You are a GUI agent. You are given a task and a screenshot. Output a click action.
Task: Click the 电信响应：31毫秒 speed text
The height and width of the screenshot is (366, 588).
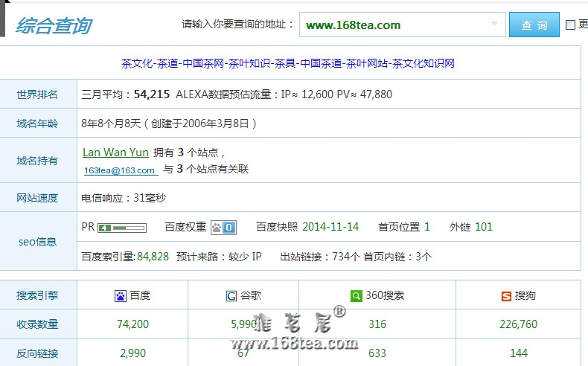point(124,198)
